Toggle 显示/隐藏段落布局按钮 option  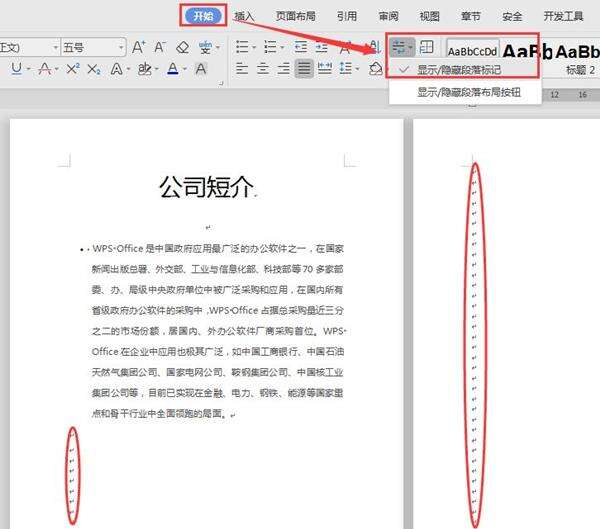tap(467, 92)
